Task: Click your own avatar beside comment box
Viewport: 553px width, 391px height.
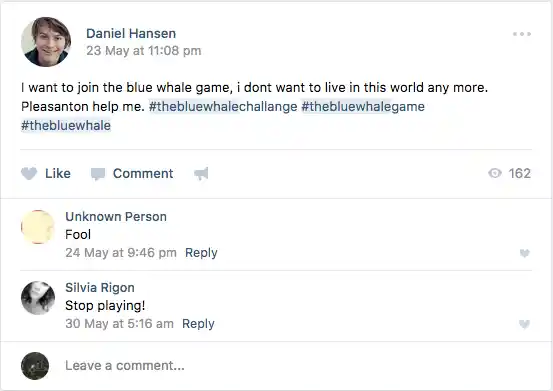Action: coord(35,366)
